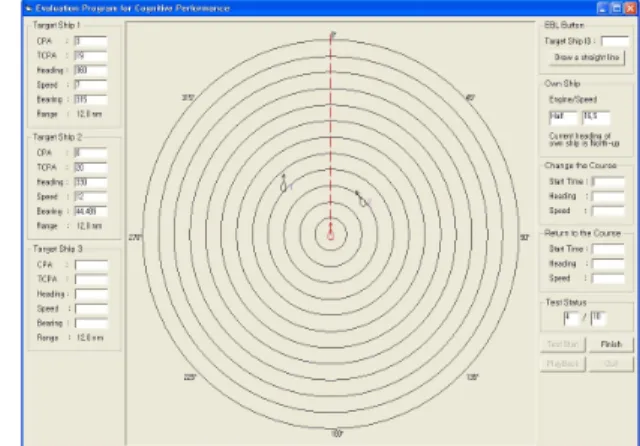
Task: Click the Target Ship 2 Speed field
Action: point(91,197)
